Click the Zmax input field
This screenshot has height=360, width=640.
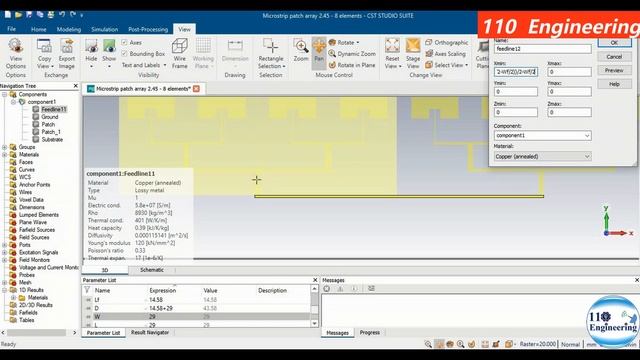569,112
